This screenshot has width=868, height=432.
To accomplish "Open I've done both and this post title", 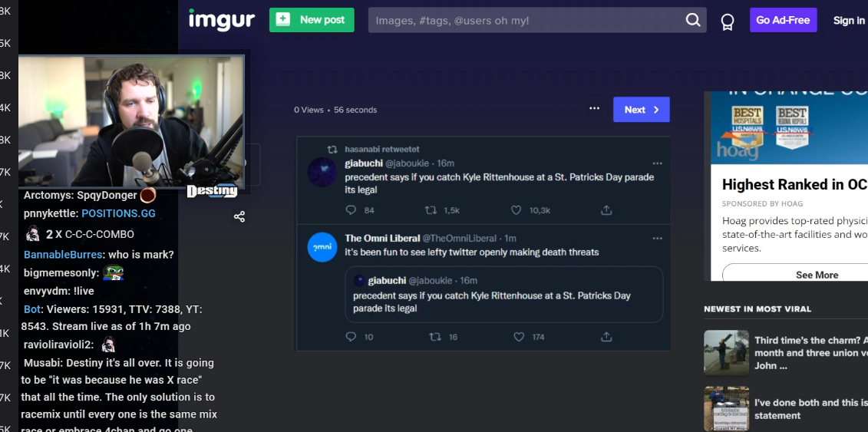I will coord(810,409).
